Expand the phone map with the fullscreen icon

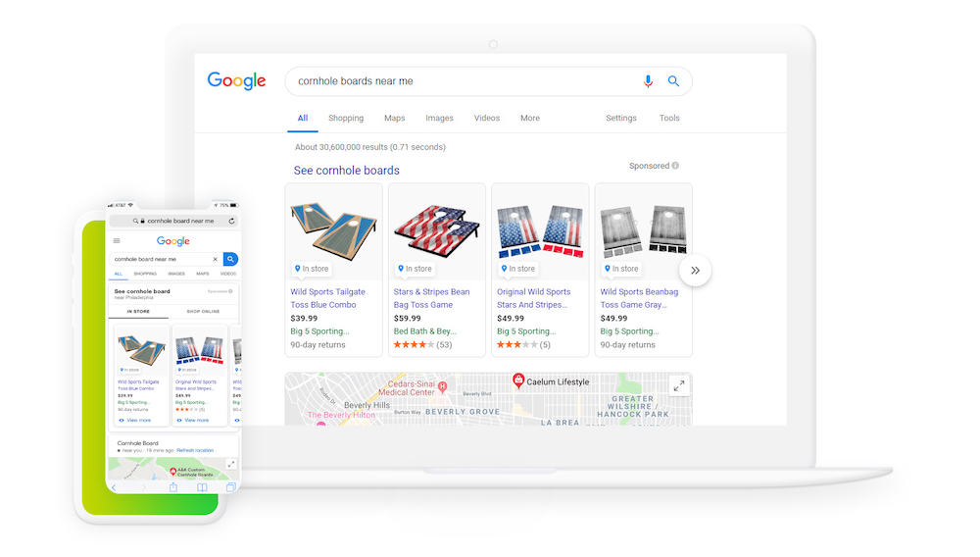[231, 464]
